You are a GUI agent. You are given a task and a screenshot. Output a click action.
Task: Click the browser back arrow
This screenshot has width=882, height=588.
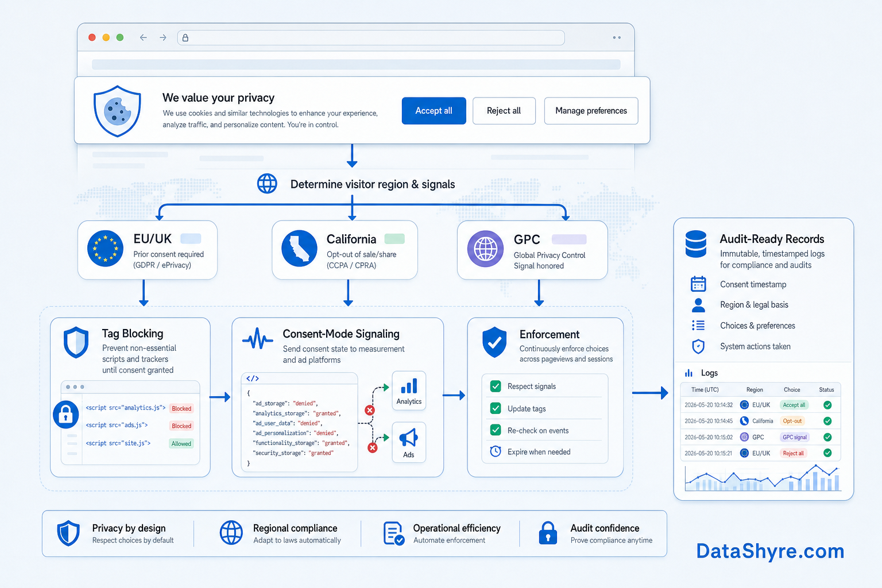[144, 37]
